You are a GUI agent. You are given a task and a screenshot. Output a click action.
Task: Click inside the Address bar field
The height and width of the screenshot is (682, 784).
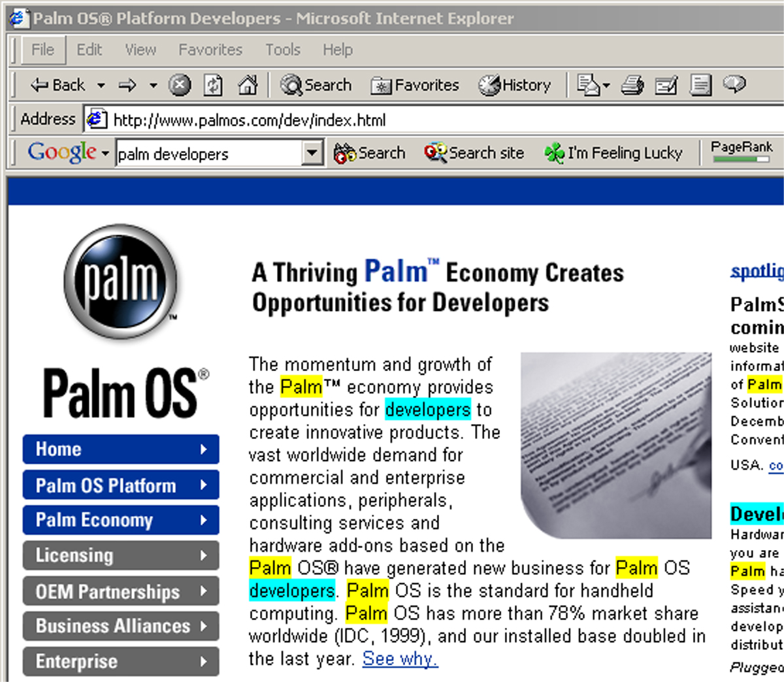tap(261, 120)
